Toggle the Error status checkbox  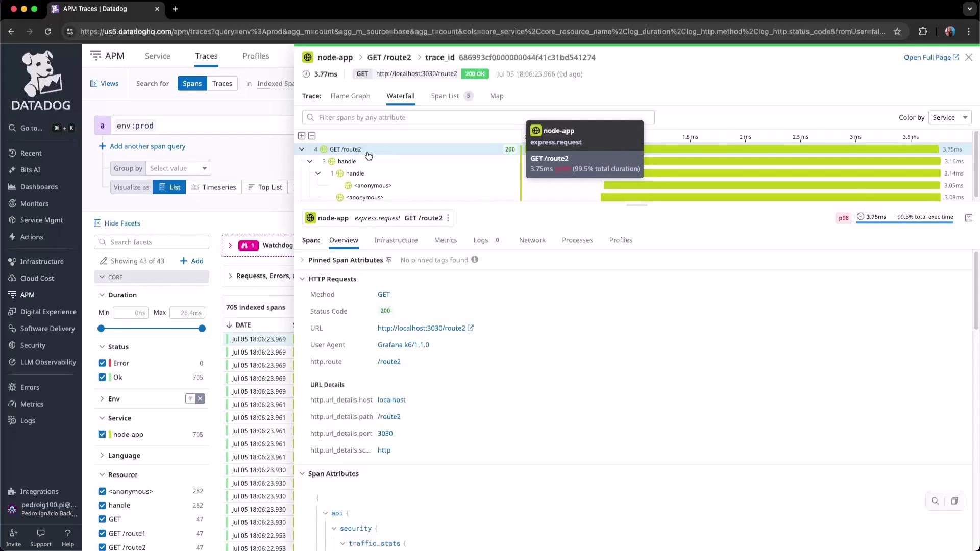tap(102, 363)
